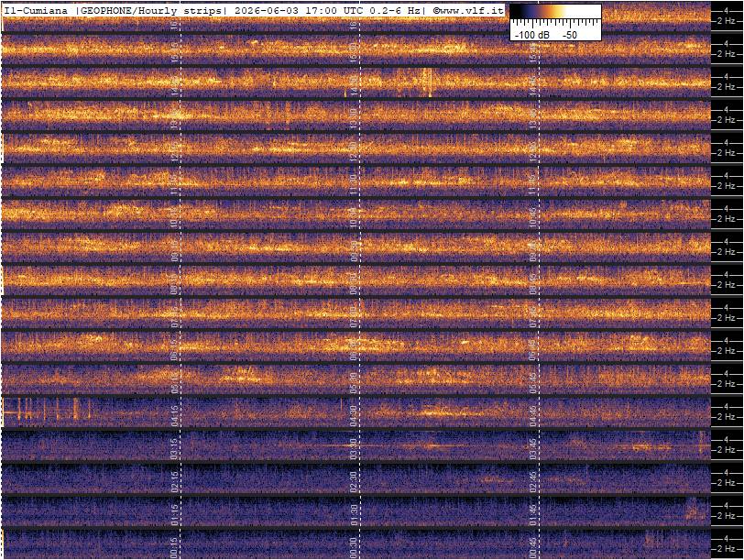Click the "03:45" time label

tap(533, 449)
